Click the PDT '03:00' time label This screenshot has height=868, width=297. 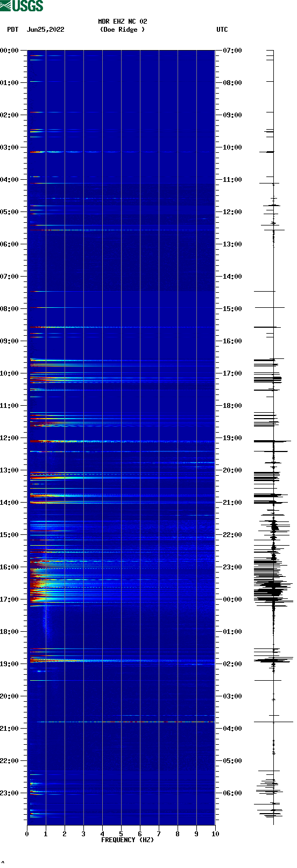(x=10, y=147)
